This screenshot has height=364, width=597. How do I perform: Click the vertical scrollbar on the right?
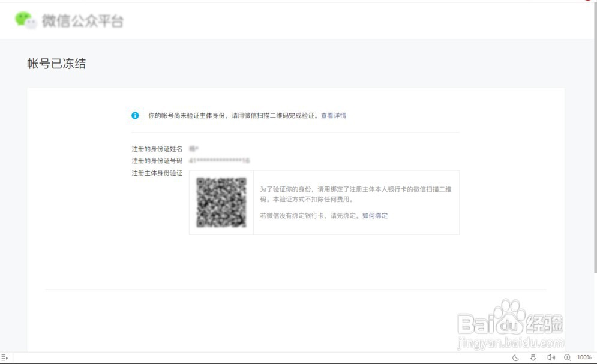[595, 139]
